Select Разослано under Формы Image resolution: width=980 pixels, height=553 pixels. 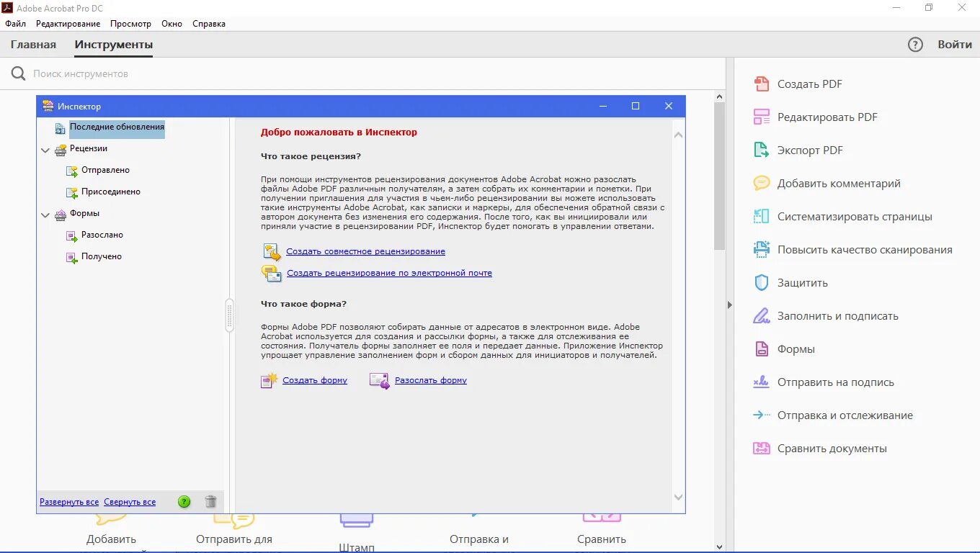tap(102, 235)
